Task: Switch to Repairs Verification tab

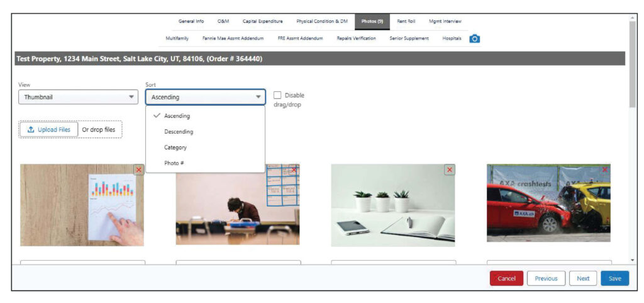Action: tap(356, 38)
